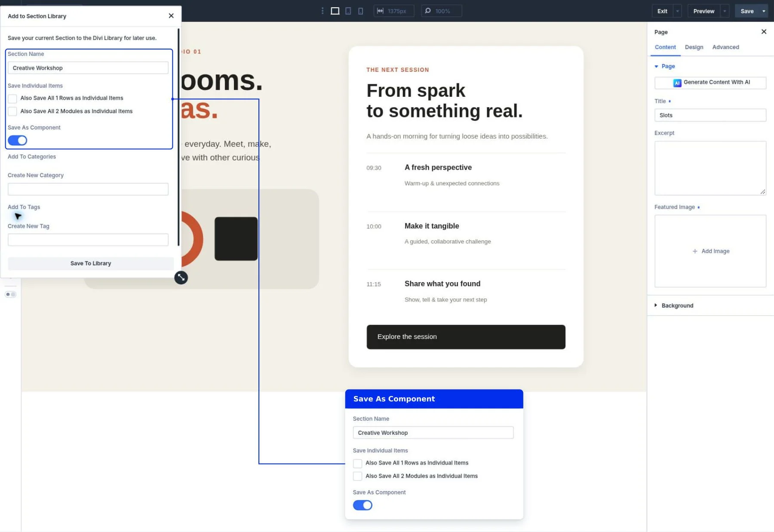
Task: Click the resize handle icon on library dialog
Action: (181, 277)
